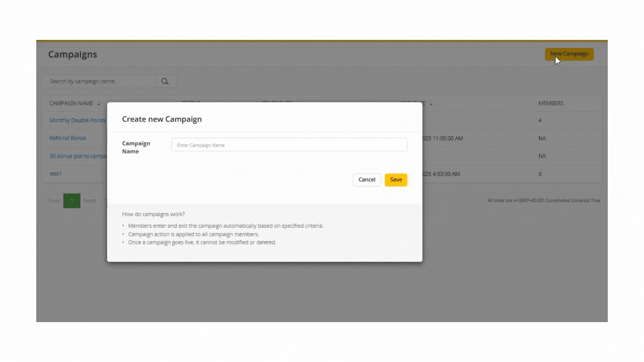Image resolution: width=644 pixels, height=362 pixels.
Task: Click the How do campaigns work text
Action: point(153,214)
